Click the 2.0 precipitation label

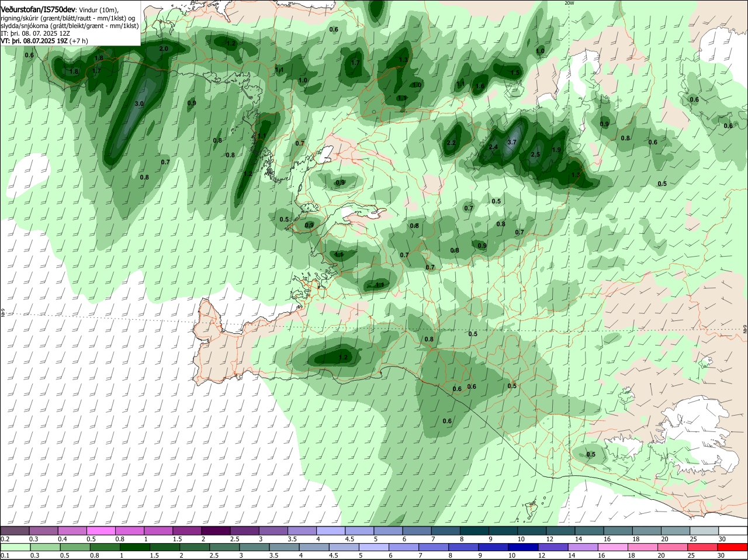[x=164, y=49]
